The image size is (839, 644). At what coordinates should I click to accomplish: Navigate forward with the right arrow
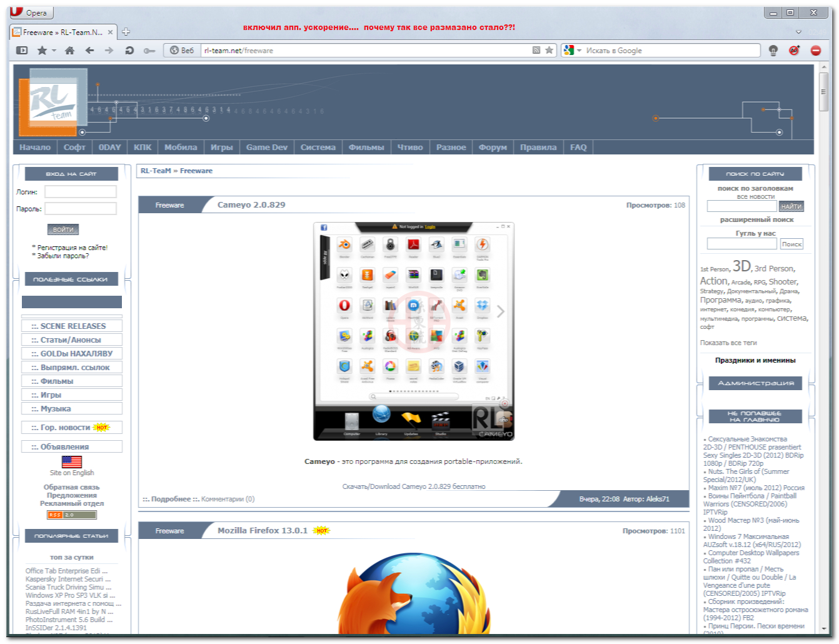(109, 51)
